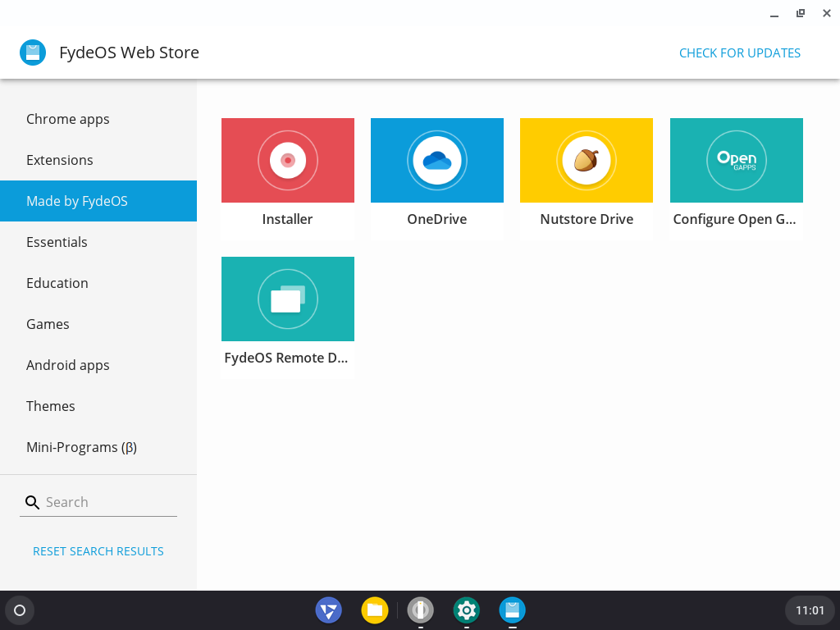This screenshot has width=840, height=630.
Task: Click the OneDrive label text
Action: pos(437,219)
